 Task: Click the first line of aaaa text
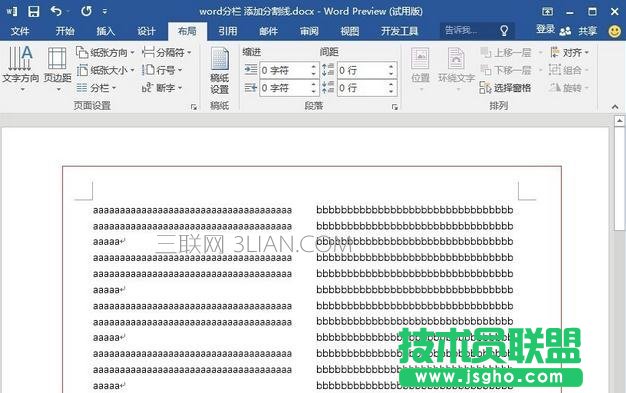[192, 210]
